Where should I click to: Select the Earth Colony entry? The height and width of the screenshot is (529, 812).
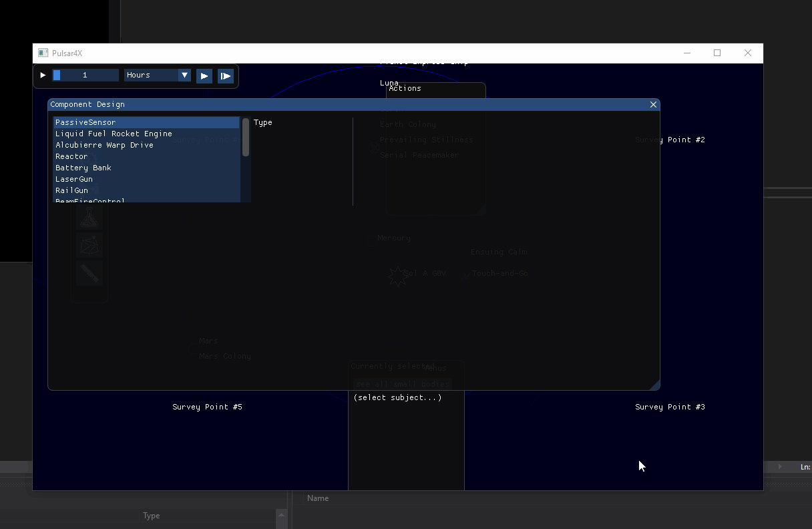[x=408, y=124]
